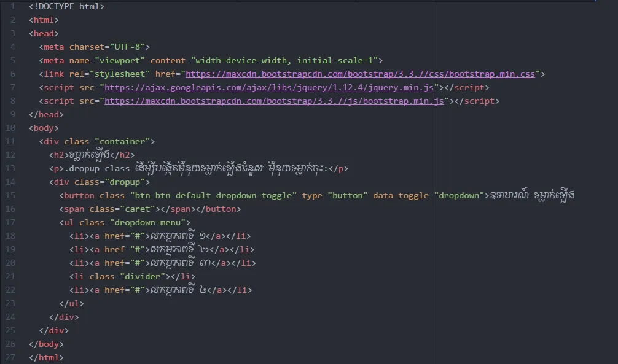
Task: Click the "</ul>" closing tag
Action: pyautogui.click(x=72, y=303)
